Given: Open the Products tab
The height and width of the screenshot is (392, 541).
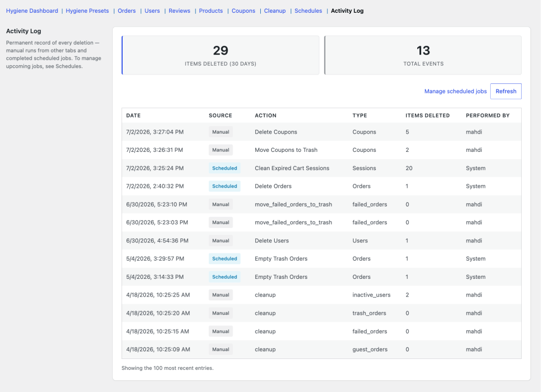Looking at the screenshot, I should 211,10.
